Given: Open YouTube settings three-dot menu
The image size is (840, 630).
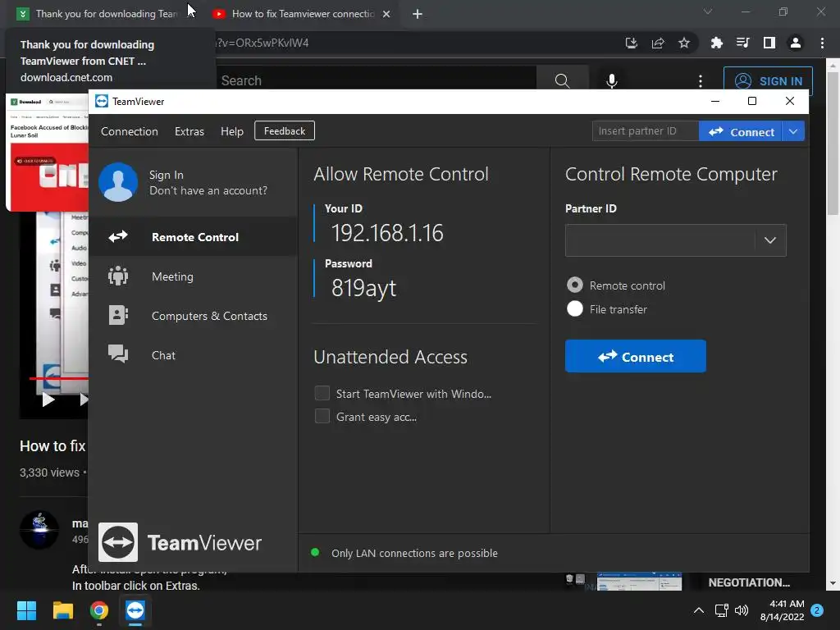Looking at the screenshot, I should coord(701,81).
